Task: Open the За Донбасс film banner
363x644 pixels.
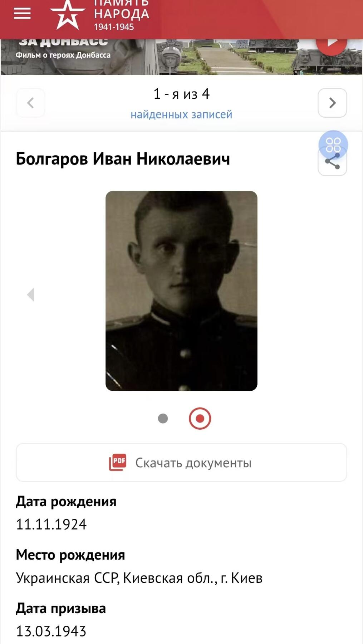Action: click(181, 57)
